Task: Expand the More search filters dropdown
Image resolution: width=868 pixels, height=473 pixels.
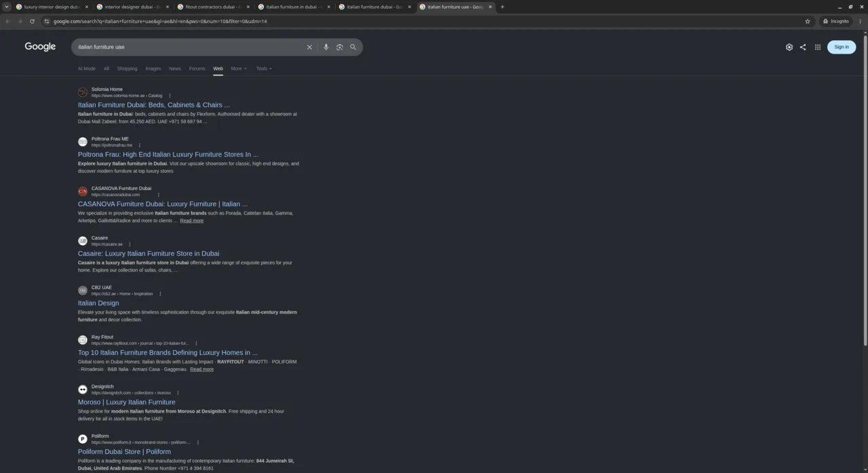Action: pos(239,69)
